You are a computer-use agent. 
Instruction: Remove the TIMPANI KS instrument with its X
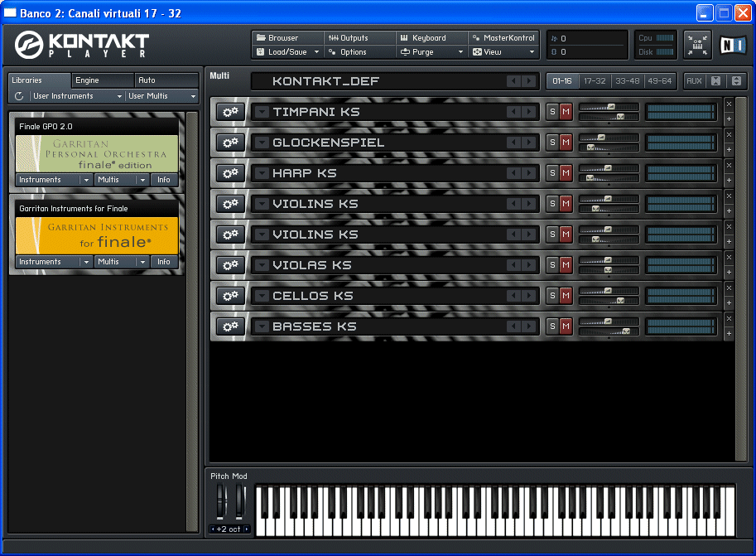coord(729,104)
